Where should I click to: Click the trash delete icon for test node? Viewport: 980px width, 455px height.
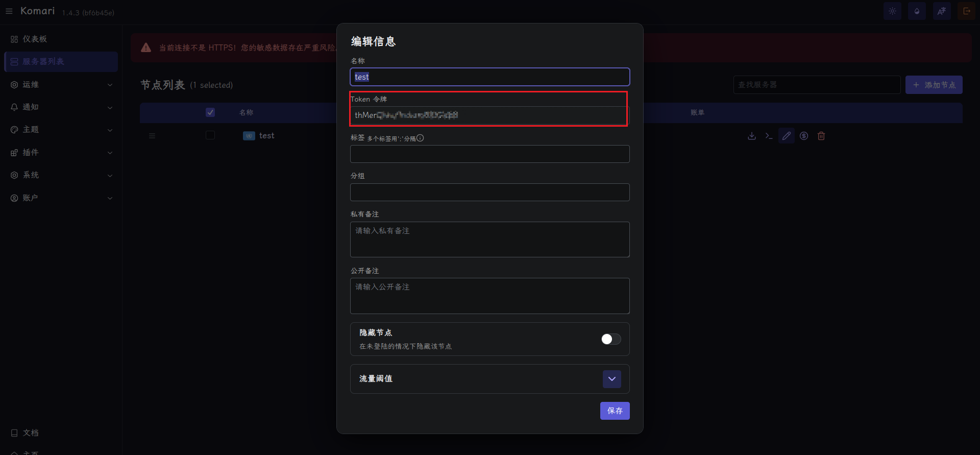(x=821, y=136)
